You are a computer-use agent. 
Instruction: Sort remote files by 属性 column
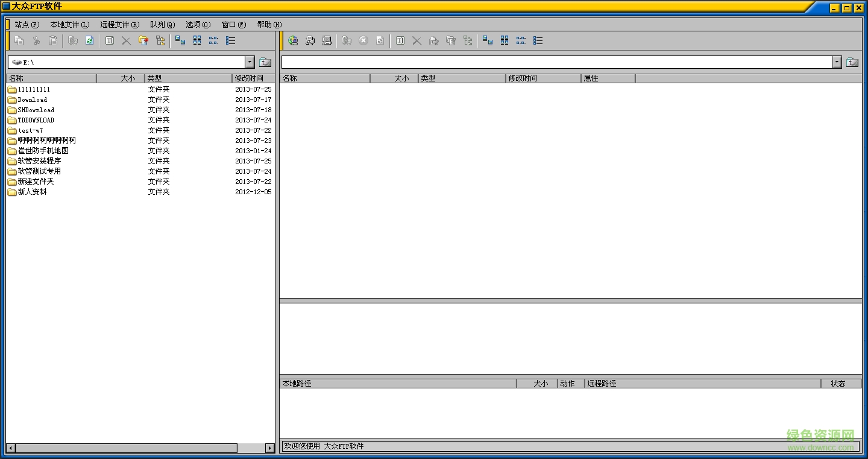607,78
